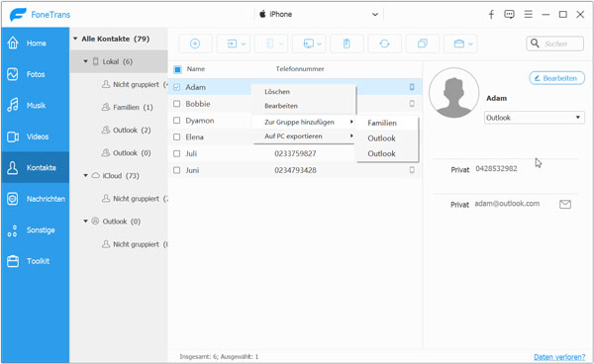Click the export to PC toolbar icon

[x=308, y=44]
